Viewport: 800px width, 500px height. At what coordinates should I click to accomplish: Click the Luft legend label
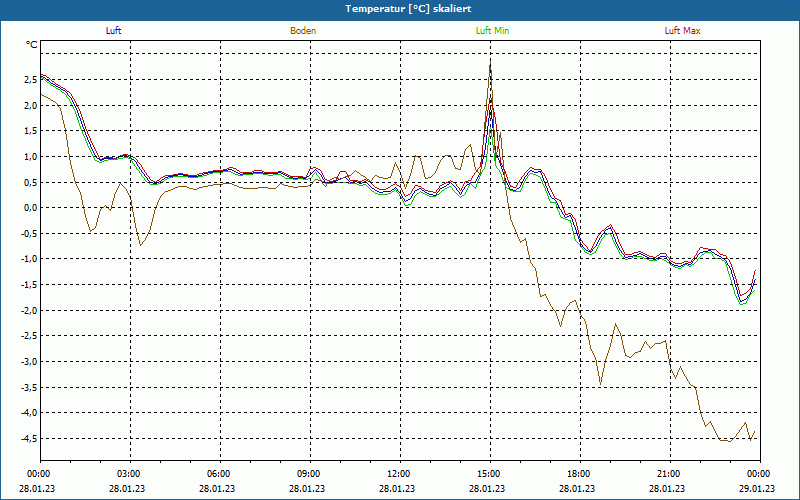(x=113, y=31)
